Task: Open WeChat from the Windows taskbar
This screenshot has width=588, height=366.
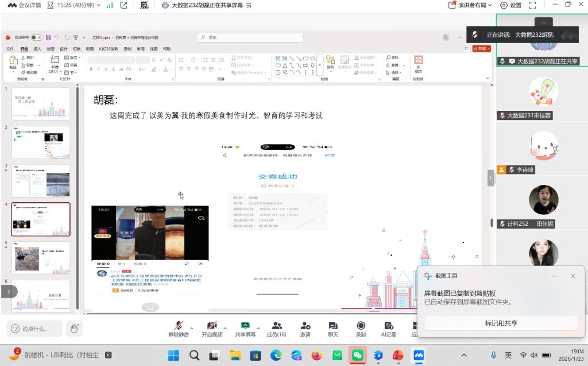Action: (x=358, y=355)
